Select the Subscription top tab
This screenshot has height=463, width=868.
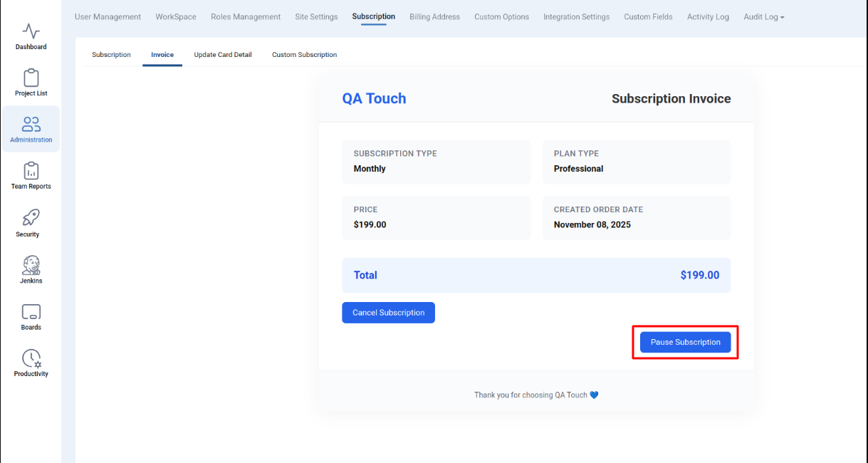pyautogui.click(x=373, y=16)
